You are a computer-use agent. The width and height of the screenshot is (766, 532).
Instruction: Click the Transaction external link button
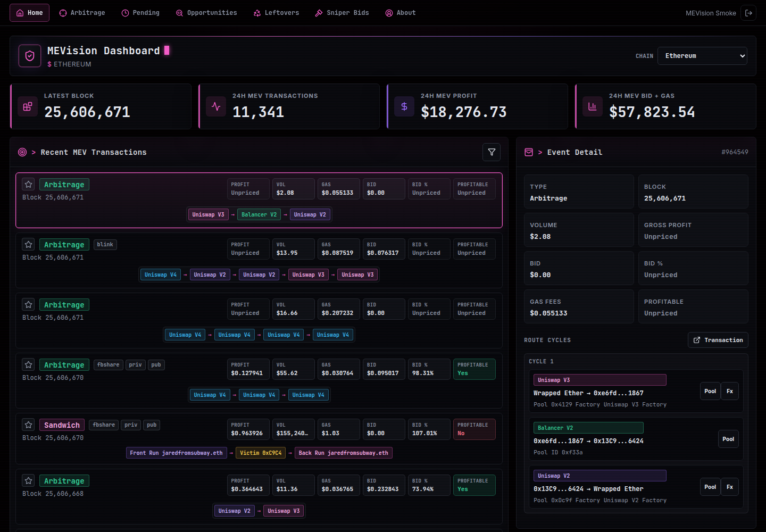click(x=718, y=340)
